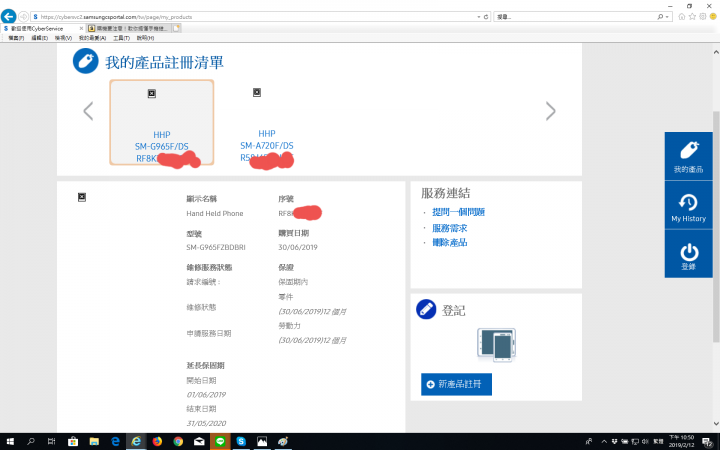The height and width of the screenshot is (450, 720).
Task: Open the Paint app on the taskbar
Action: point(283,442)
